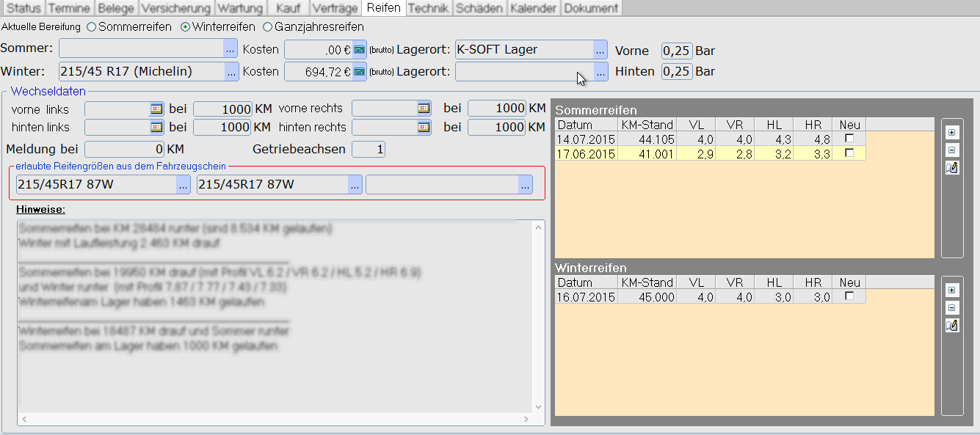Click the KM-Stand column header in Winterreifen
The image size is (980, 435).
(647, 282)
